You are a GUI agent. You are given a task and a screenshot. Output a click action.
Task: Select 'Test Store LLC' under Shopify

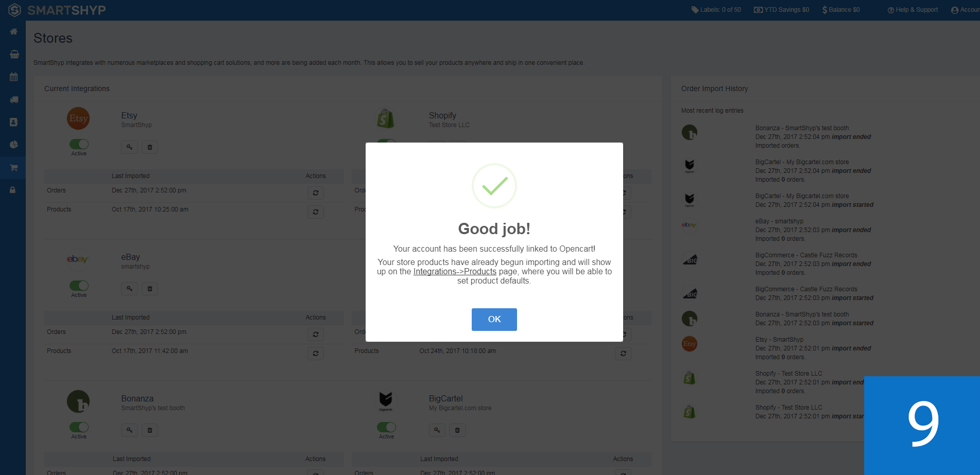pyautogui.click(x=449, y=125)
